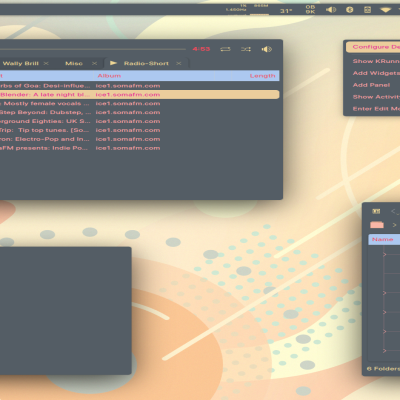Close the Radio-Short playlist tab
The height and width of the screenshot is (400, 400).
pos(179,63)
